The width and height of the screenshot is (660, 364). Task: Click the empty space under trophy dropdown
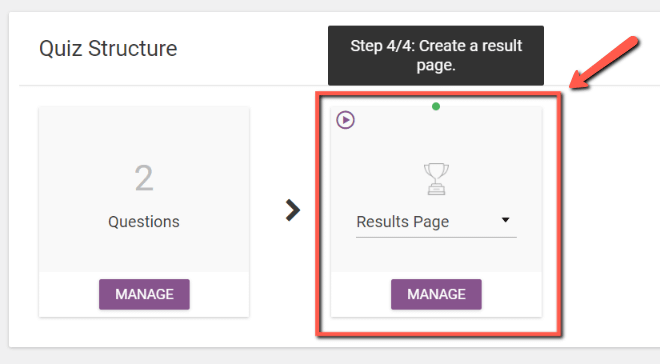(436, 255)
